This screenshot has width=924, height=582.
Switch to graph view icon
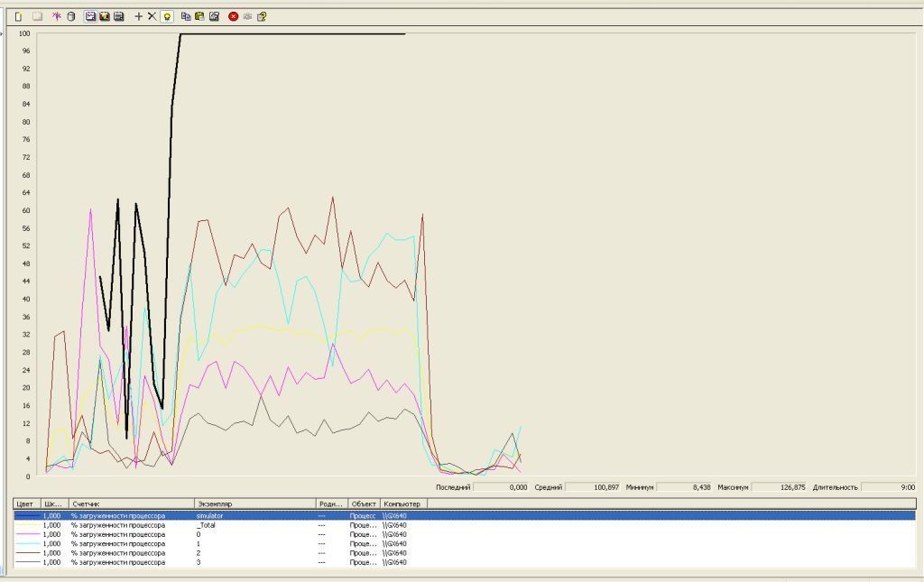90,16
